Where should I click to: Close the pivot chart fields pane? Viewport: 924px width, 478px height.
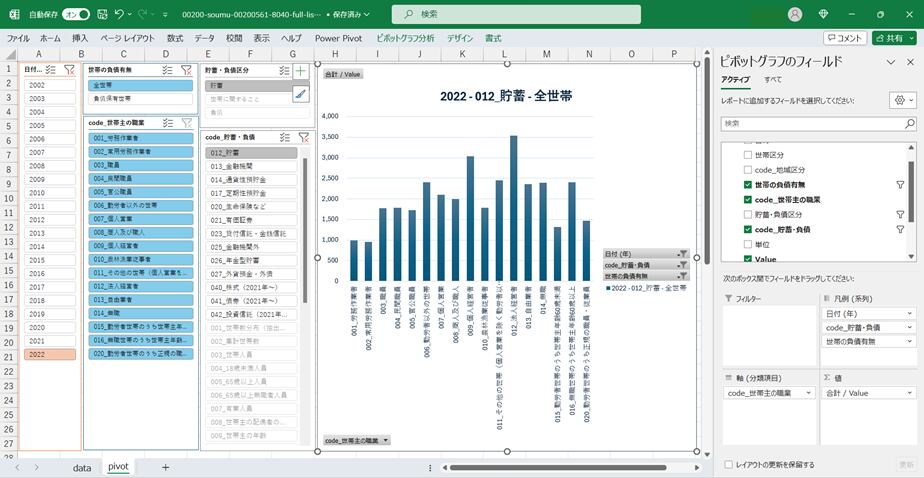click(909, 62)
